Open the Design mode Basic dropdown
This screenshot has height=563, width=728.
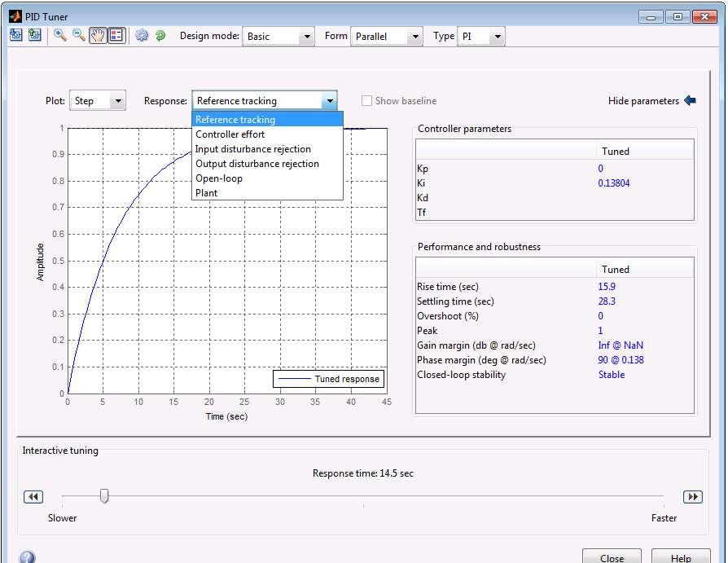pyautogui.click(x=278, y=36)
